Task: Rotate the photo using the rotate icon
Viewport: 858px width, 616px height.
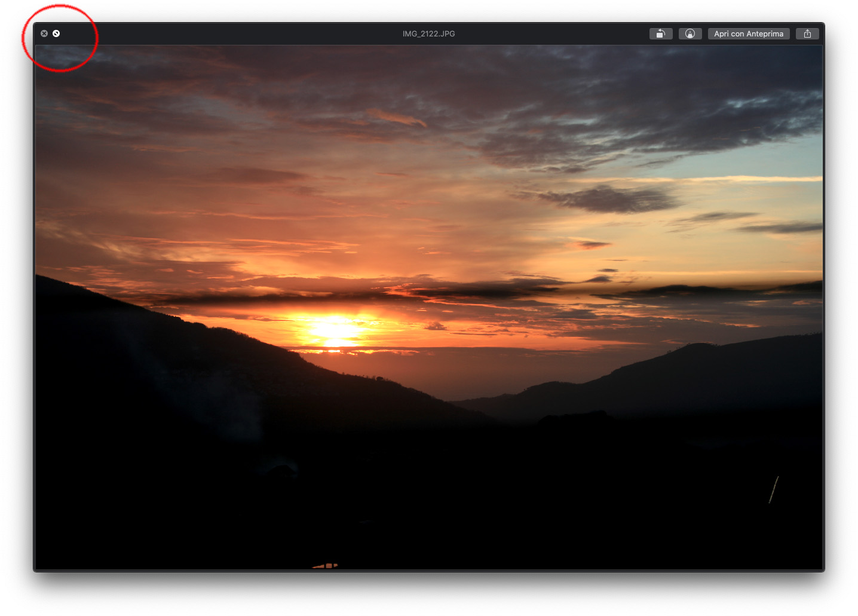Action: 661,33
